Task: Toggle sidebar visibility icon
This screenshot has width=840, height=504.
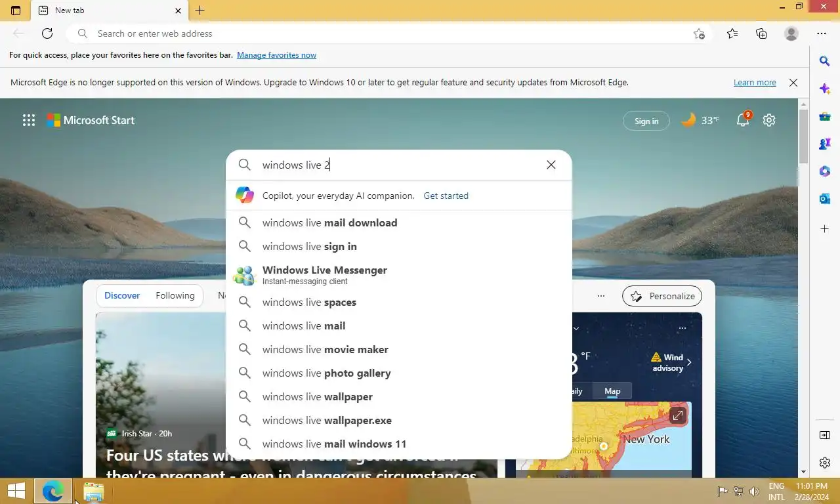Action: pyautogui.click(x=825, y=435)
